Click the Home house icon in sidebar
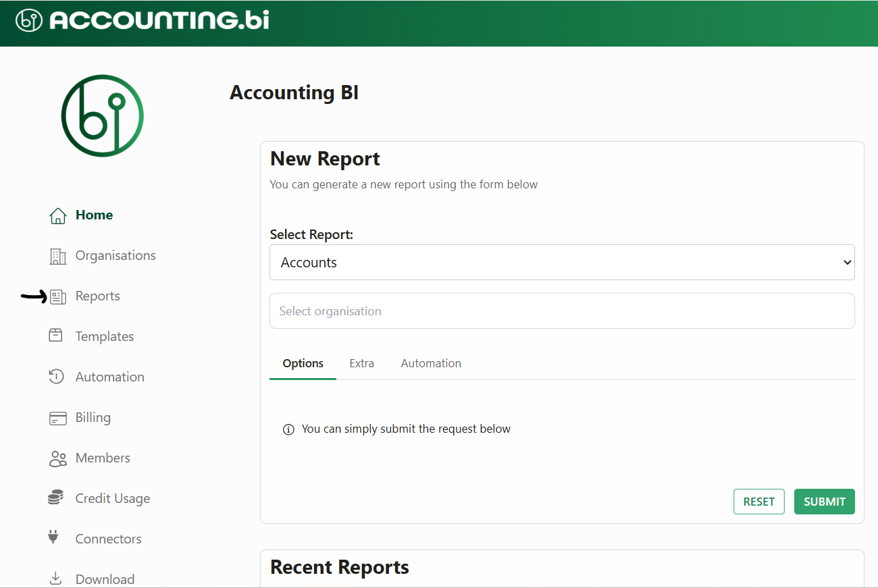The image size is (878, 588). tap(58, 215)
